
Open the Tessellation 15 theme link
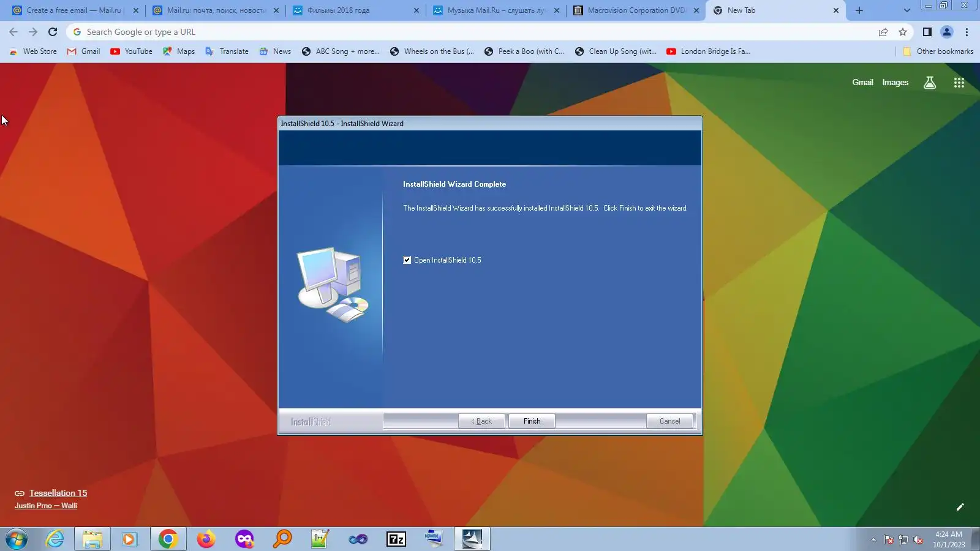(58, 493)
